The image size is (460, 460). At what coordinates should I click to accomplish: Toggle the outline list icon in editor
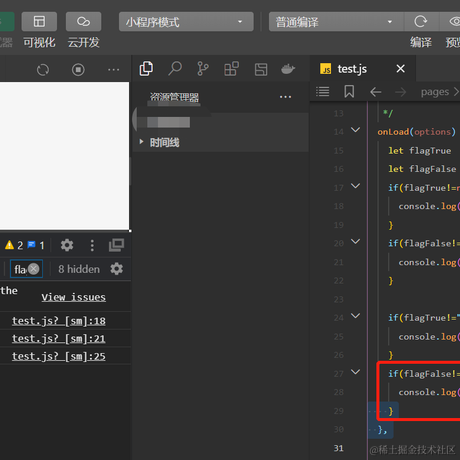pos(323,91)
